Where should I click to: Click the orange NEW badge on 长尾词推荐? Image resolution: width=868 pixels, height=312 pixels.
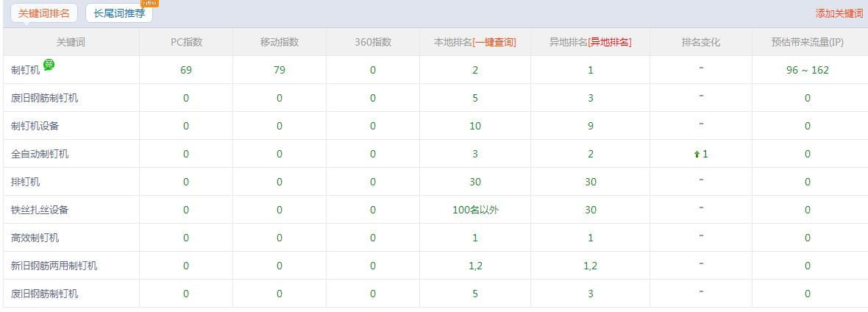coord(149,3)
